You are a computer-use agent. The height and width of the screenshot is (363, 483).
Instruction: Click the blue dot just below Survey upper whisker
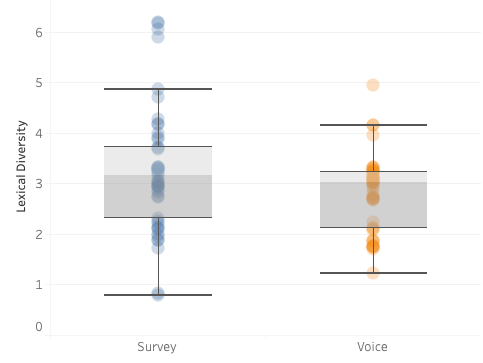pyautogui.click(x=158, y=97)
